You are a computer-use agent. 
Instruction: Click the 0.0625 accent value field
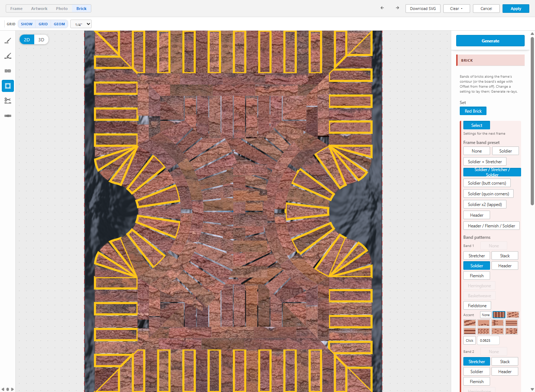pos(488,341)
